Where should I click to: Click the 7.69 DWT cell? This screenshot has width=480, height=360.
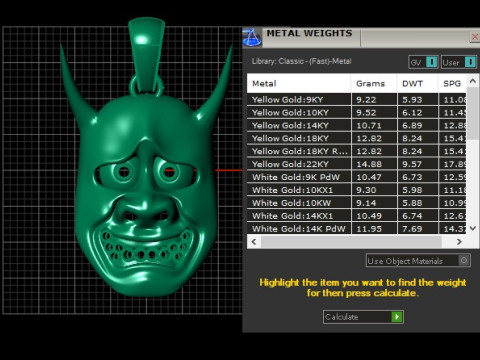click(417, 229)
